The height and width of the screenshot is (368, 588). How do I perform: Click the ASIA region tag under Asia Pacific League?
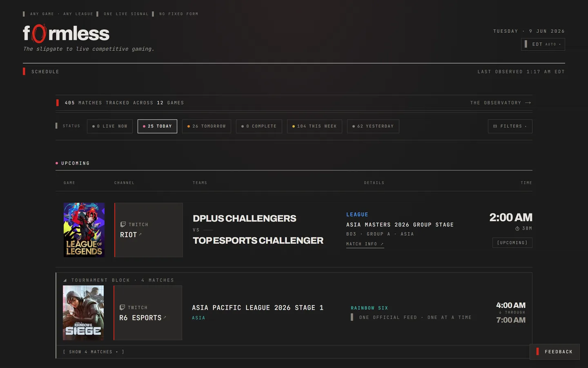tap(198, 318)
